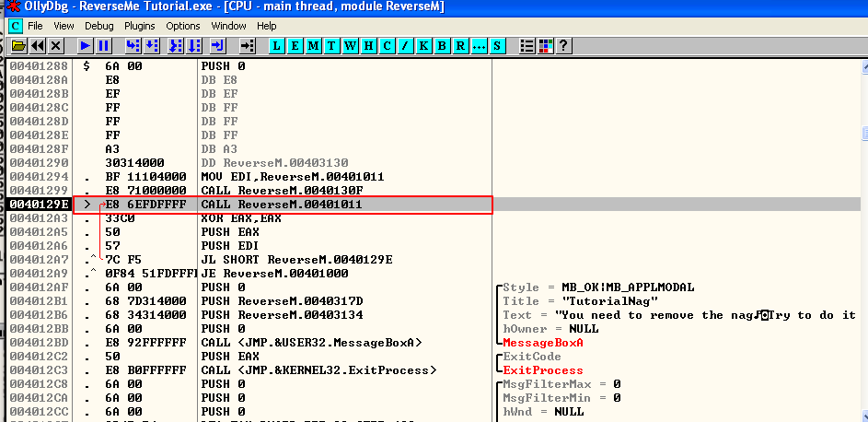Show the CPU window (C button)
The height and width of the screenshot is (422, 868).
[x=387, y=45]
